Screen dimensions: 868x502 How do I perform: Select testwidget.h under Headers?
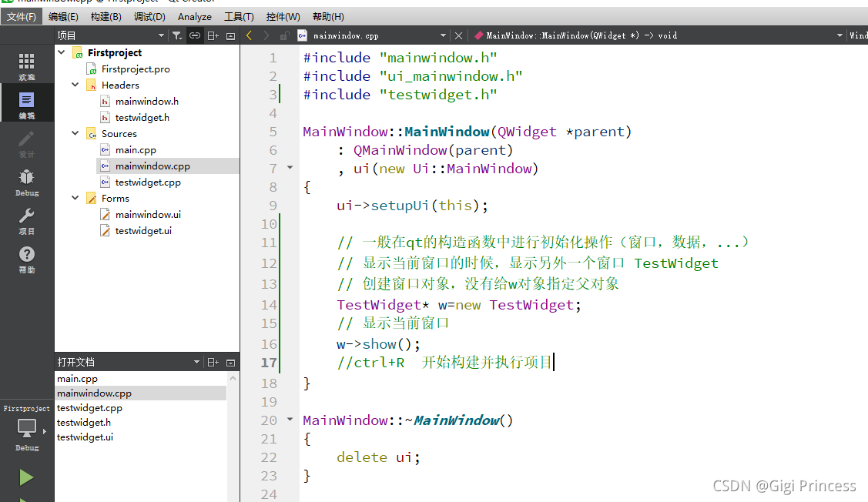[x=142, y=117]
